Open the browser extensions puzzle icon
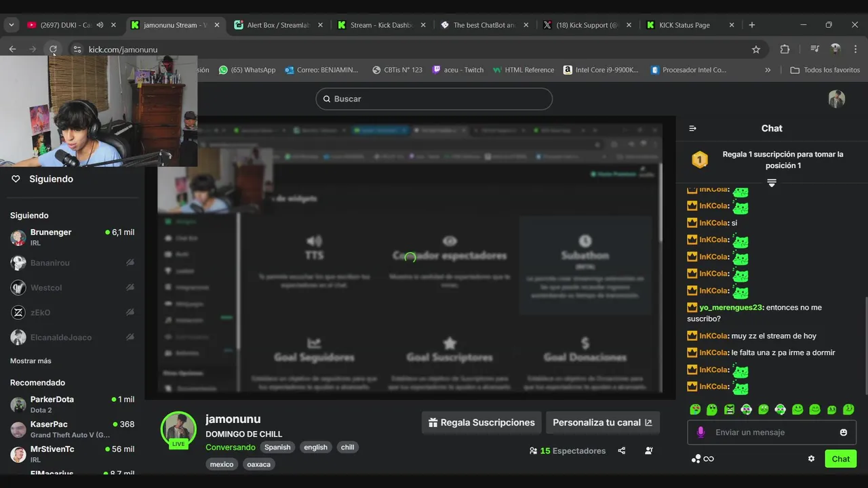The image size is (868, 488). coord(785,49)
